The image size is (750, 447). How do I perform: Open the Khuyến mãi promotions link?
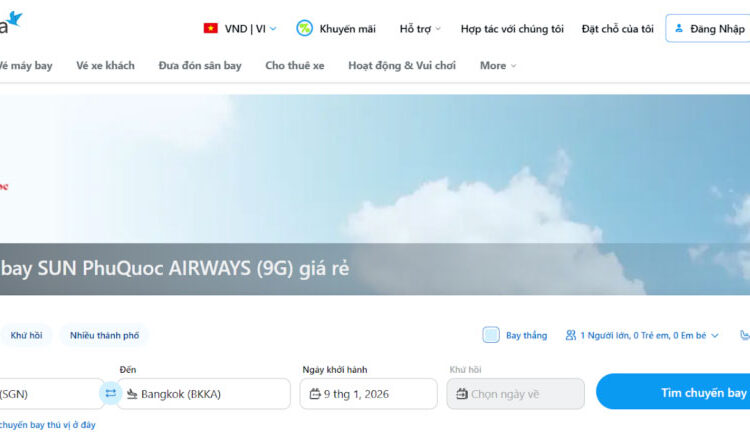pyautogui.click(x=347, y=29)
